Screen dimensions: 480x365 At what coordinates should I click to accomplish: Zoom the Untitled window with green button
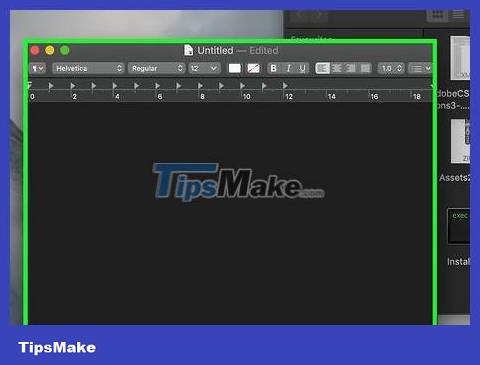click(x=65, y=50)
